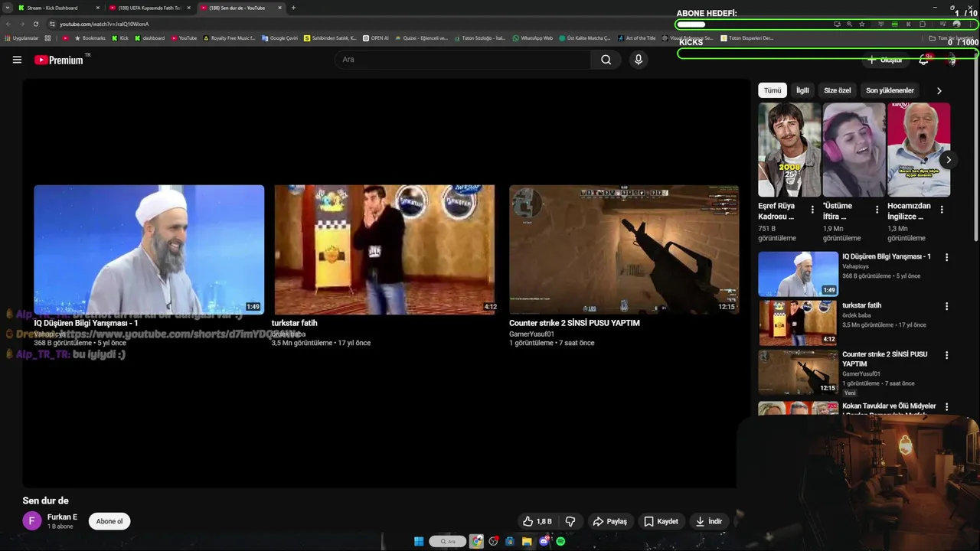Select the Son yüklenenler filter chip
Screen dimensions: 980x551
pyautogui.click(x=890, y=90)
